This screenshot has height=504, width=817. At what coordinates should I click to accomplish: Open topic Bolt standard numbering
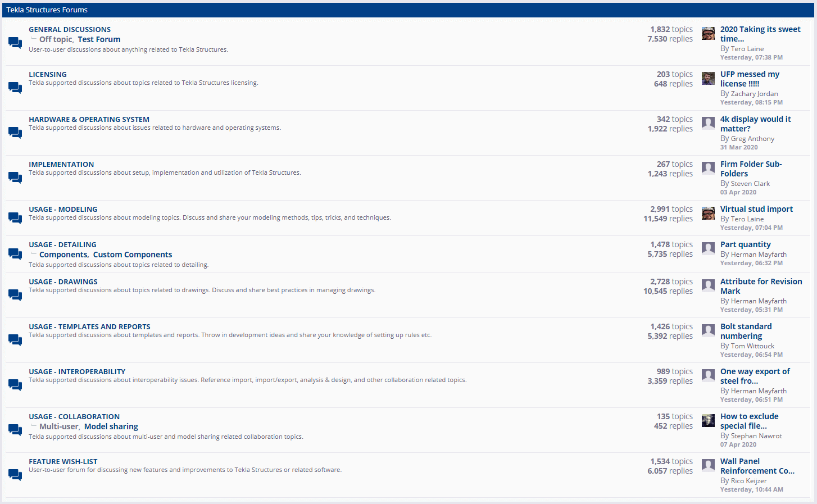click(x=746, y=332)
